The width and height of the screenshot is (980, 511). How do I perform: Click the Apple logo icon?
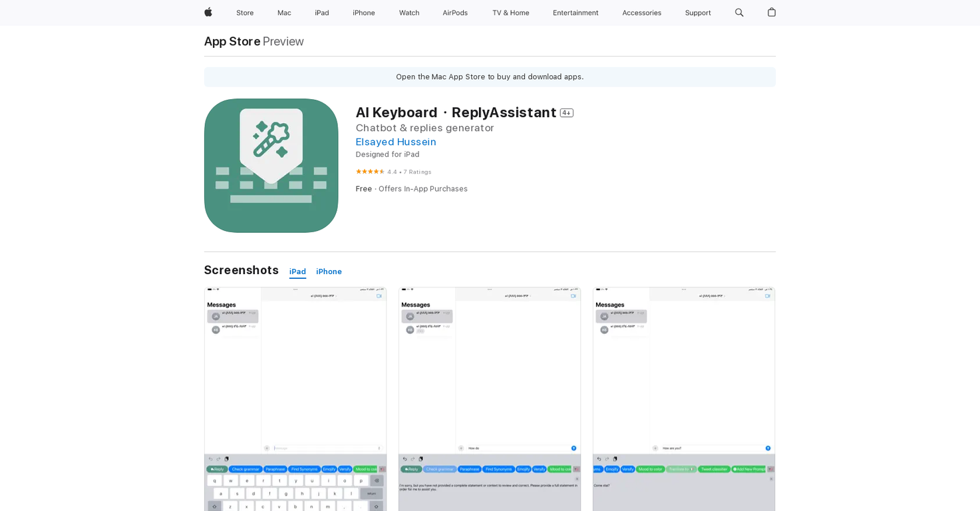click(208, 13)
